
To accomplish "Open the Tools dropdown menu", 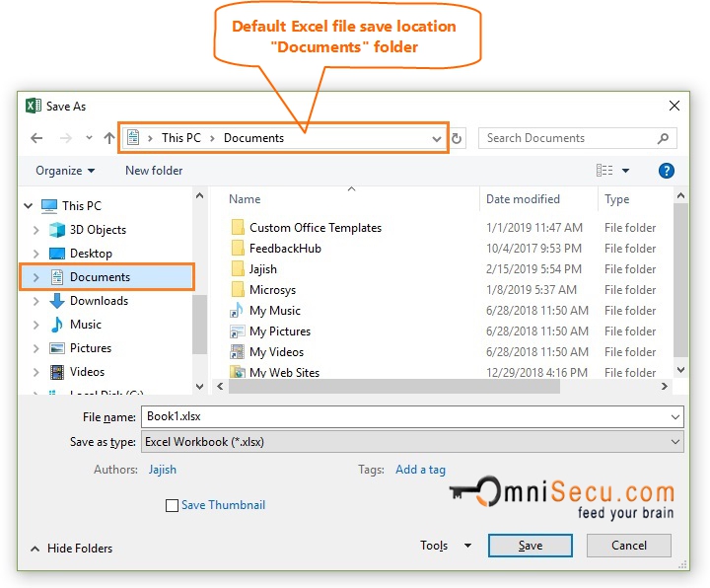I will [446, 546].
